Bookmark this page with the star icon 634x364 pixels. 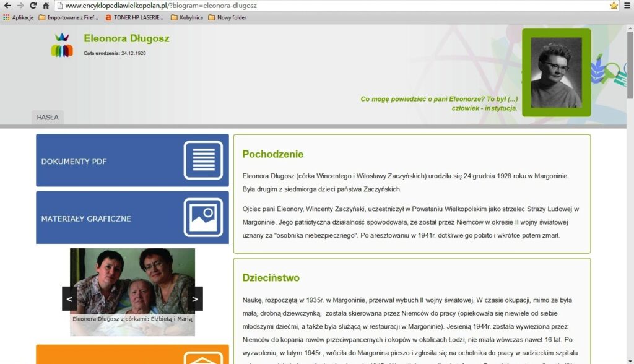[614, 6]
